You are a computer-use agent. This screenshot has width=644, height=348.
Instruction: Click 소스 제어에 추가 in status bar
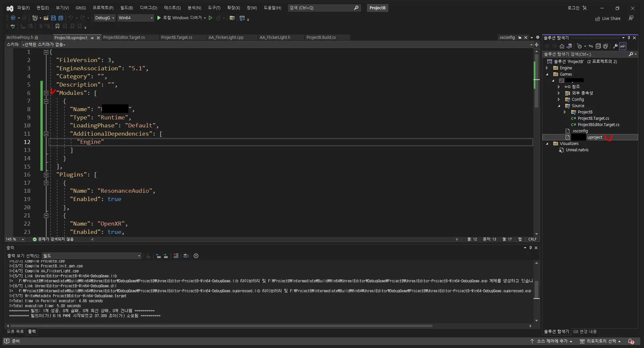[x=551, y=341]
